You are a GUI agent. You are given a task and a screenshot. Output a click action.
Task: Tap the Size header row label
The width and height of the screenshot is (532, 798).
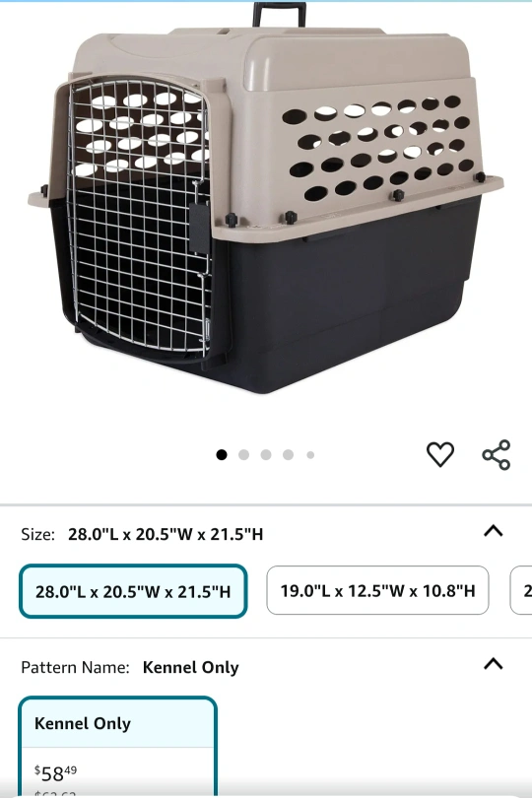(x=37, y=534)
